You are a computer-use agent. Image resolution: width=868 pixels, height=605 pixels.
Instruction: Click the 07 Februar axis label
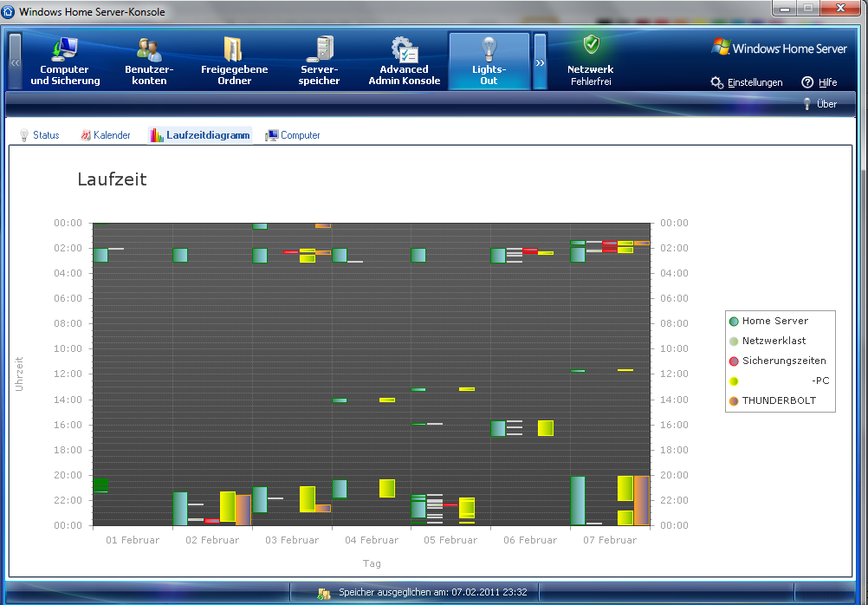(610, 540)
